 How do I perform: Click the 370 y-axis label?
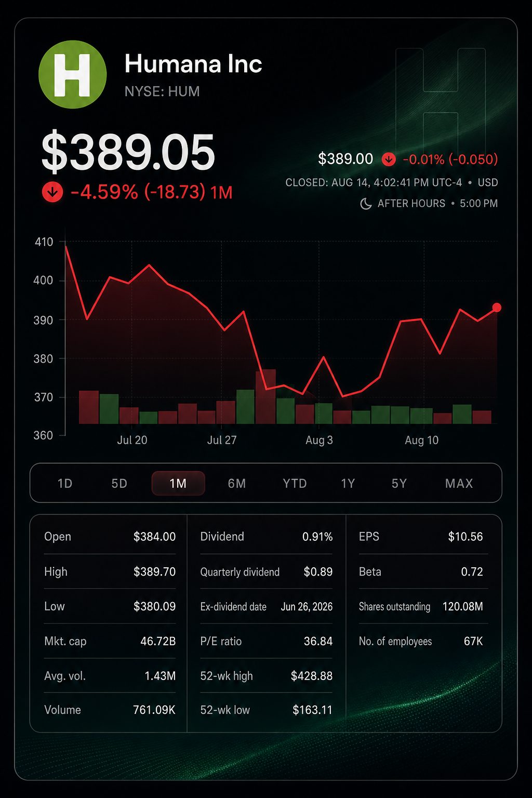pos(44,397)
